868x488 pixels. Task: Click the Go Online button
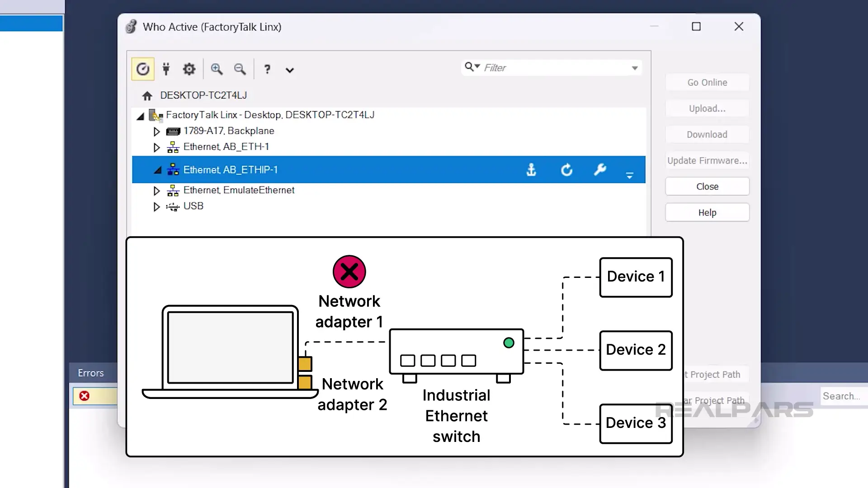pos(707,83)
